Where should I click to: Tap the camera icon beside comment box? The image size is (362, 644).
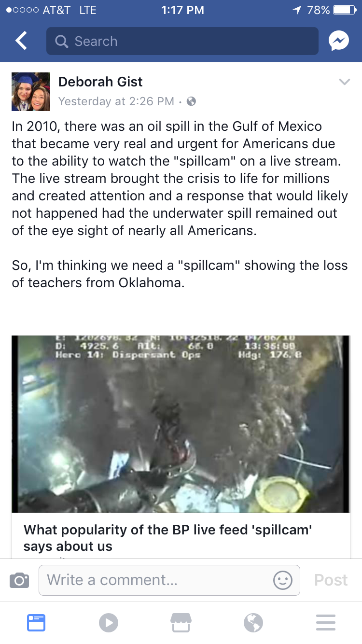pos(19,580)
